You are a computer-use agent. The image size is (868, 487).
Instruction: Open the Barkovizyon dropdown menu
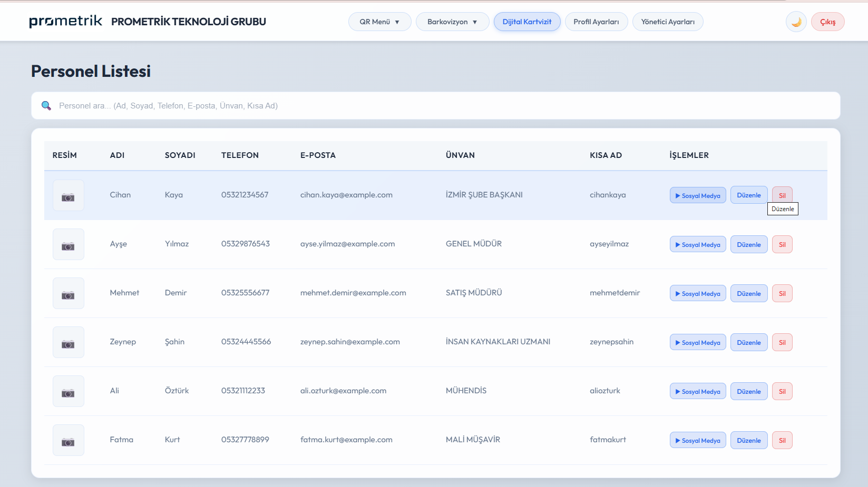coord(452,22)
